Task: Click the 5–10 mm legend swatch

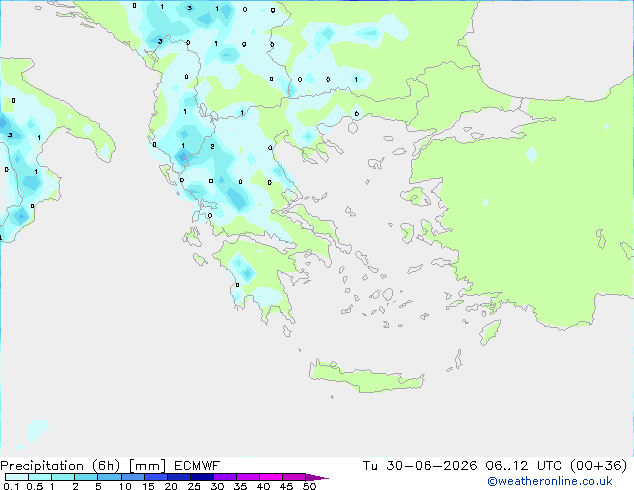Action: [x=109, y=477]
